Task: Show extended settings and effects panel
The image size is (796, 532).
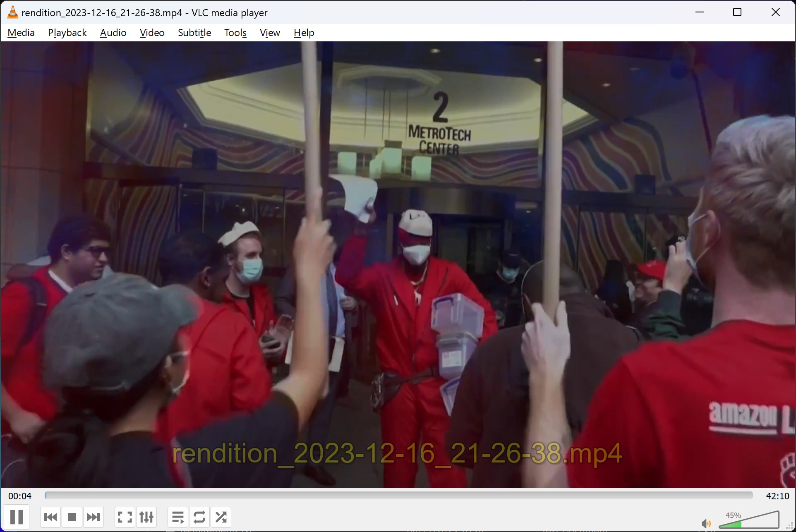Action: [146, 517]
